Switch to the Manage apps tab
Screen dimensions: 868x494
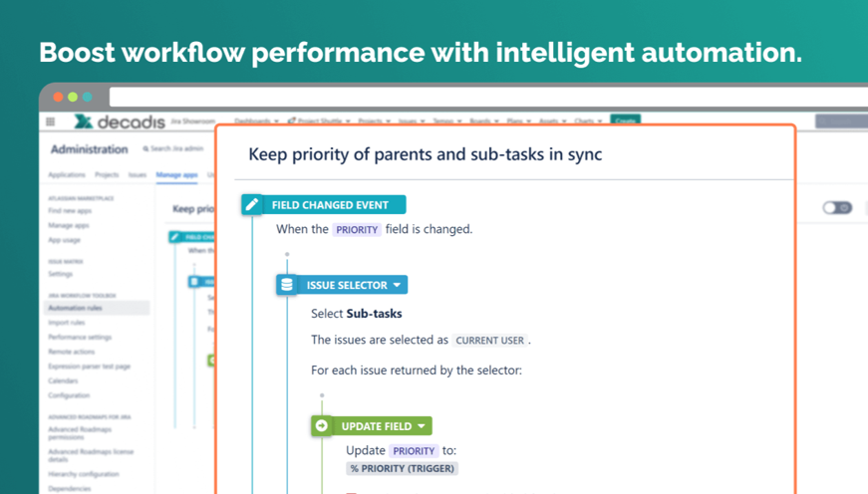175,174
